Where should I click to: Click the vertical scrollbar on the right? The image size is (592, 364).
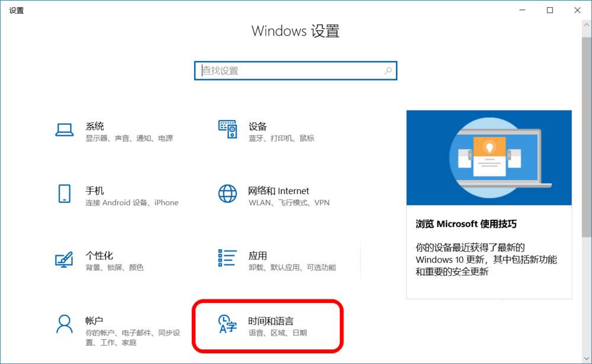[x=587, y=178]
